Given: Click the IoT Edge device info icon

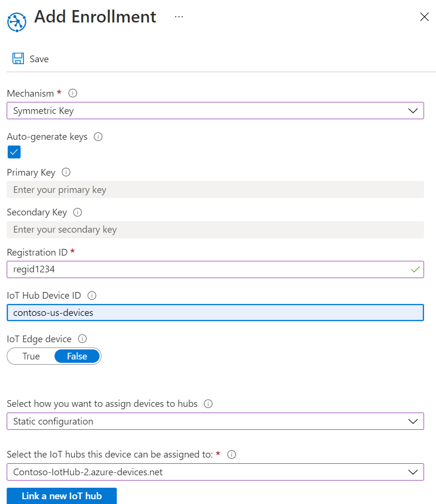Looking at the screenshot, I should [x=82, y=339].
